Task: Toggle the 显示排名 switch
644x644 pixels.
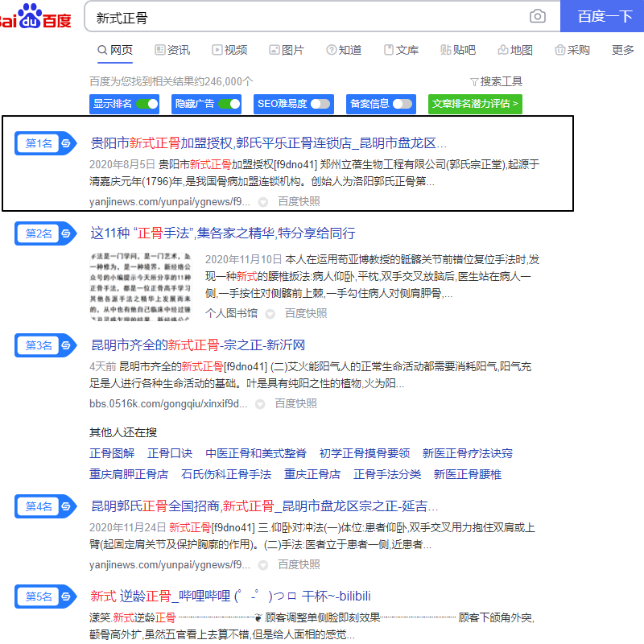Action: [x=147, y=104]
